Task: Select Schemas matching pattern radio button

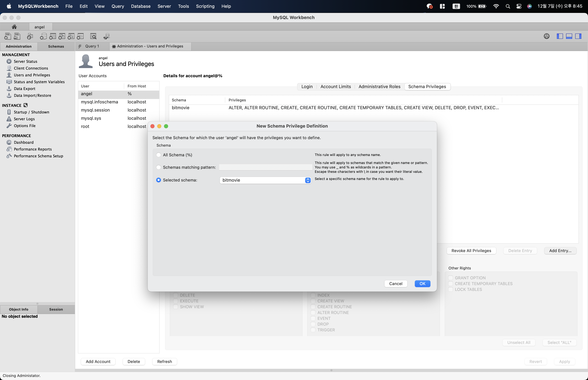Action: [x=159, y=167]
